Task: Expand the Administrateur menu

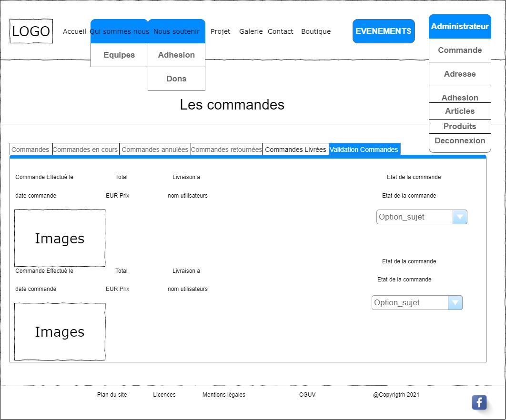Action: tap(460, 27)
